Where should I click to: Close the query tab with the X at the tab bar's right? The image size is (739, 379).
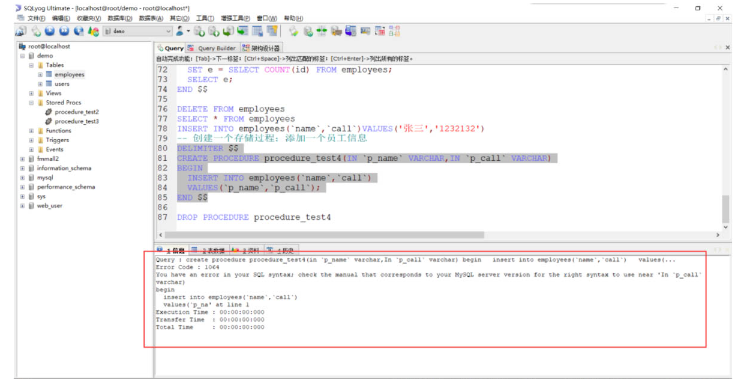coord(728,48)
